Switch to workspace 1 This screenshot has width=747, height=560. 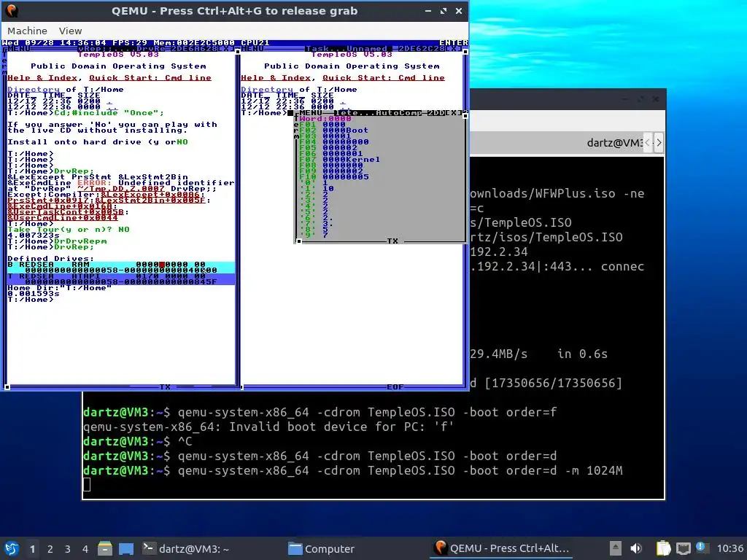click(x=32, y=549)
